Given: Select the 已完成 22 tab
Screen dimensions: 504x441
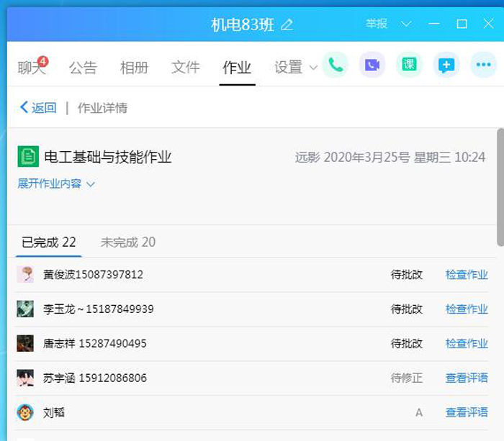Looking at the screenshot, I should pos(48,242).
